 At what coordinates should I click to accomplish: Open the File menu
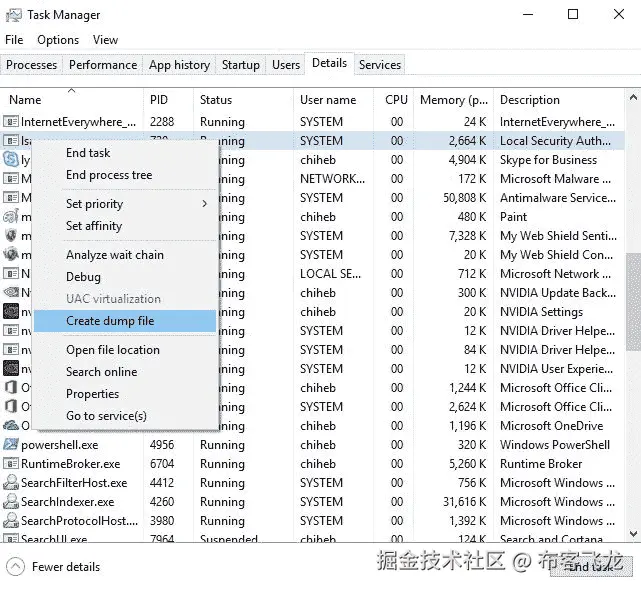tap(14, 40)
